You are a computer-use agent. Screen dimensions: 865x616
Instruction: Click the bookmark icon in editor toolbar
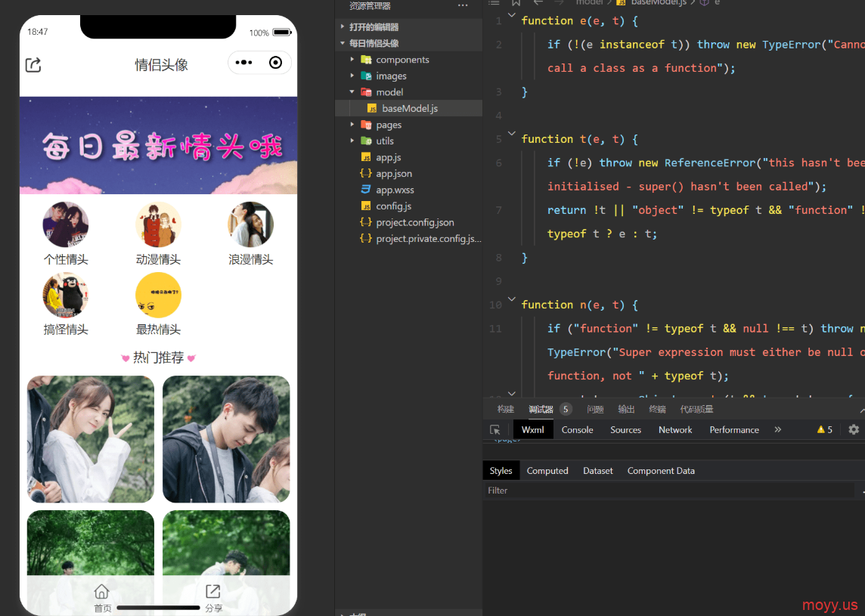point(516,3)
